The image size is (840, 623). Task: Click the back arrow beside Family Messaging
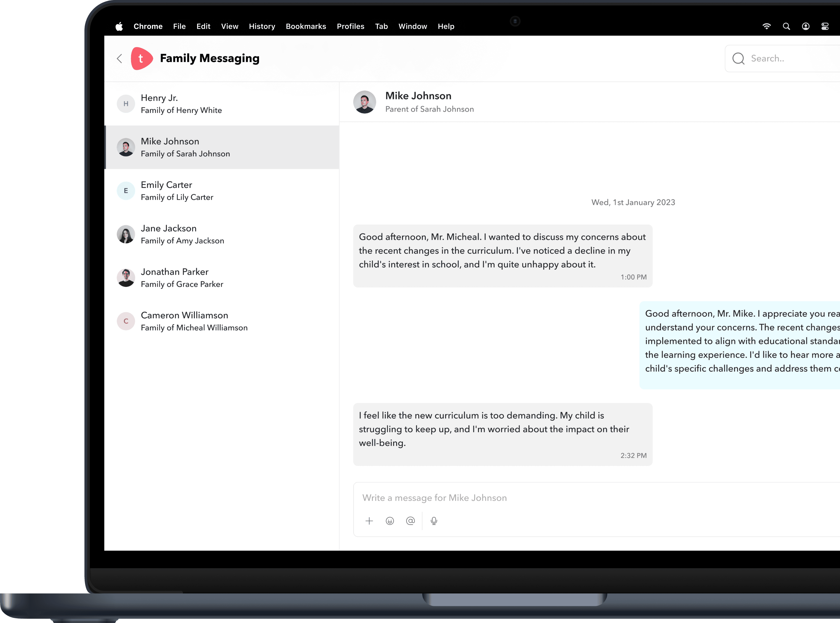[x=120, y=58]
